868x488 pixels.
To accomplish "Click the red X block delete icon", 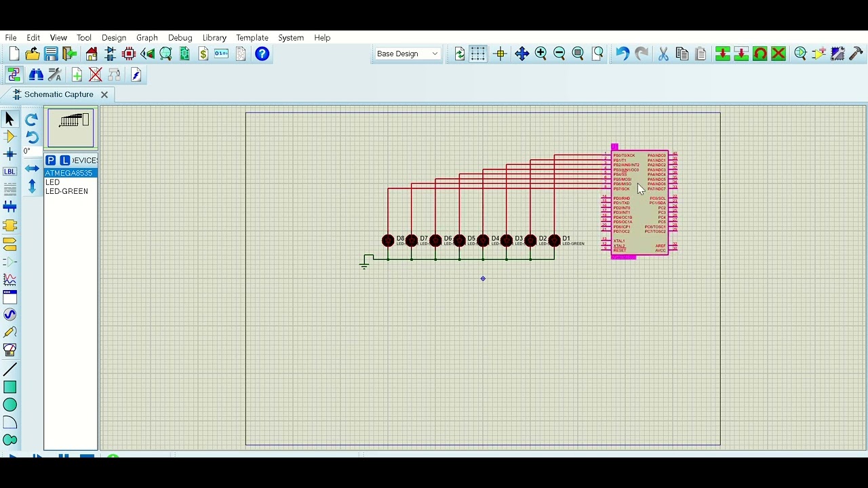I will [778, 54].
